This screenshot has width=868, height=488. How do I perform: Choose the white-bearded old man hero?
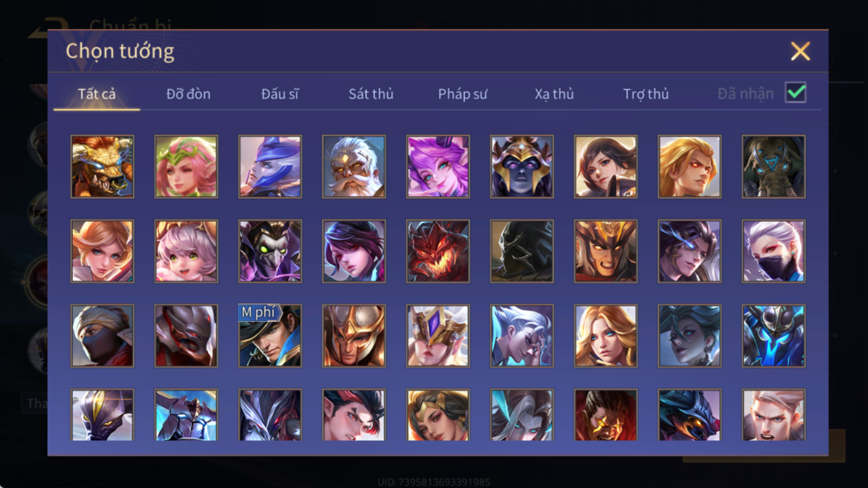(354, 167)
